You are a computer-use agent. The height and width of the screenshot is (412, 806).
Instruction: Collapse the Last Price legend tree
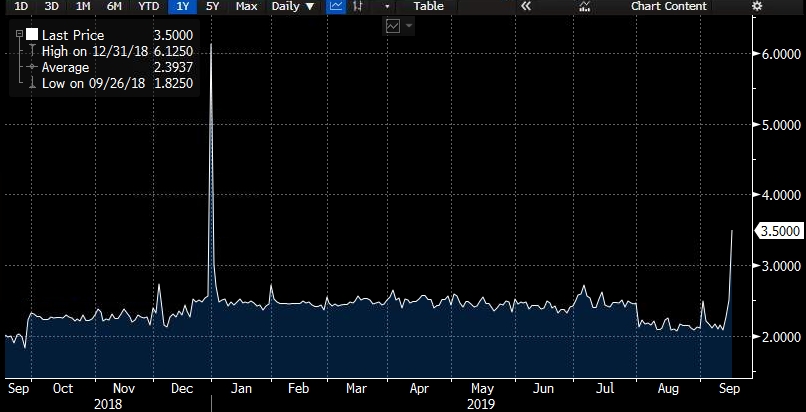click(20, 35)
